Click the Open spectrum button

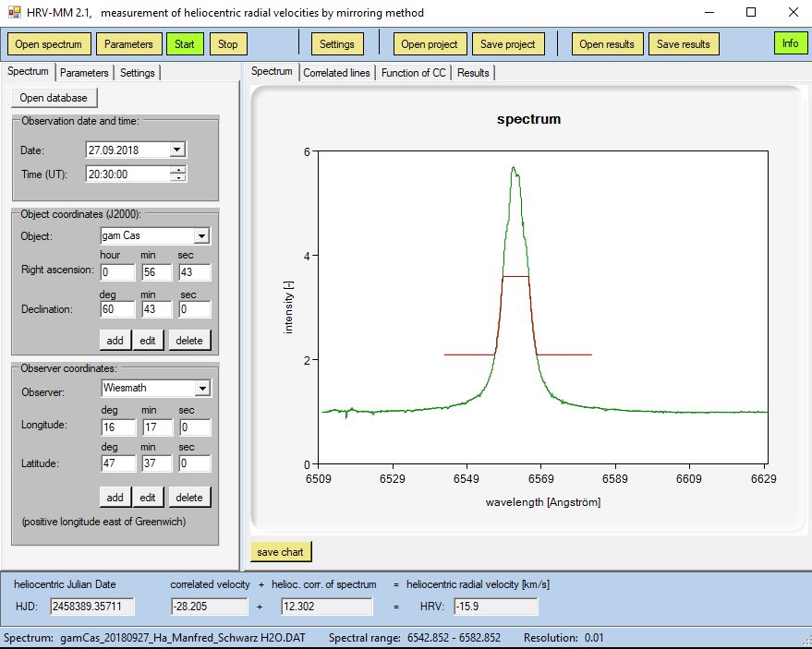tap(49, 44)
